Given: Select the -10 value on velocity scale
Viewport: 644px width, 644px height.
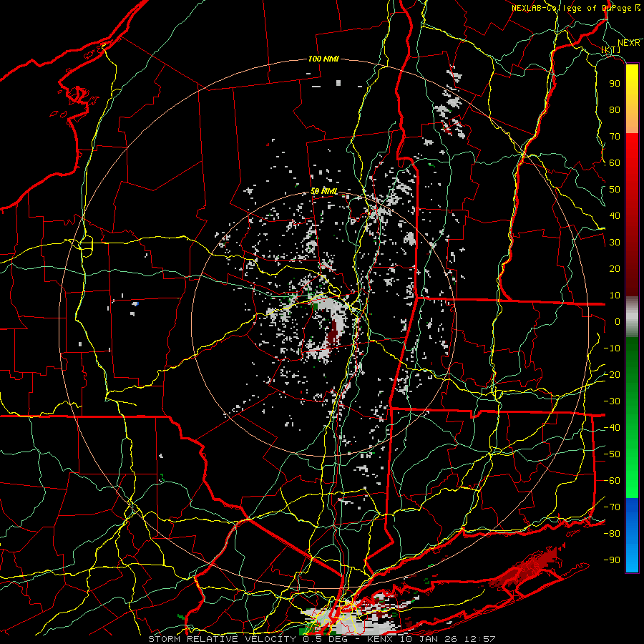Looking at the screenshot, I should point(612,348).
